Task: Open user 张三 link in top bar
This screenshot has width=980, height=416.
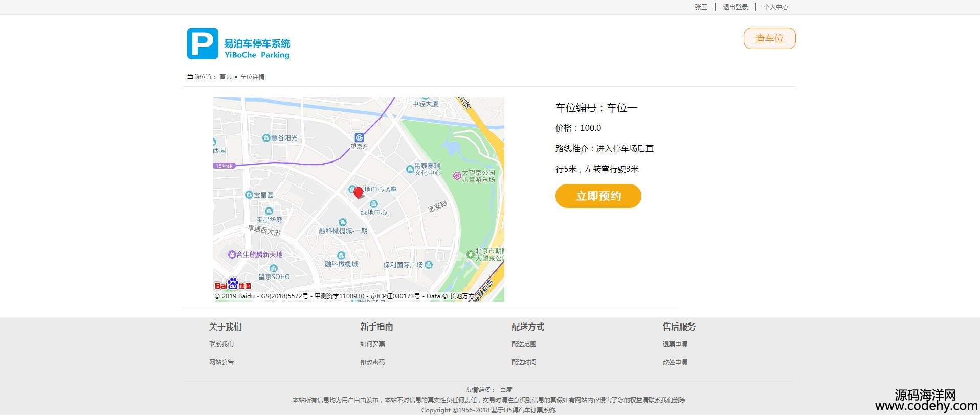Action: (701, 7)
